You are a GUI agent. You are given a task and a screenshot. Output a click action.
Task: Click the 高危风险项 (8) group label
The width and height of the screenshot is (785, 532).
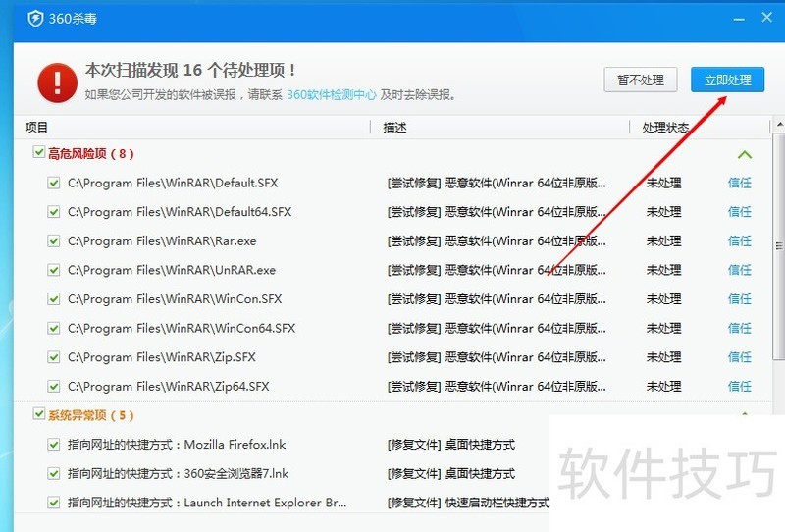pyautogui.click(x=90, y=153)
